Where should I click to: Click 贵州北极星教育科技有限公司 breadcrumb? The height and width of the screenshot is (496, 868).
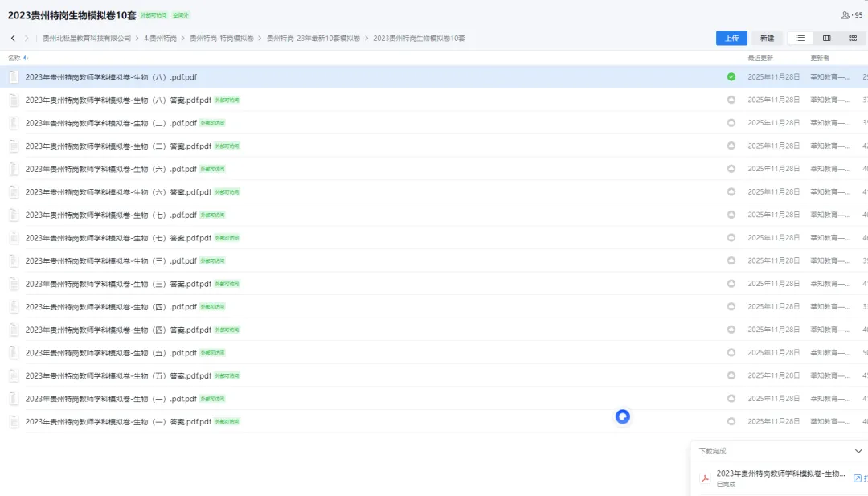click(87, 39)
